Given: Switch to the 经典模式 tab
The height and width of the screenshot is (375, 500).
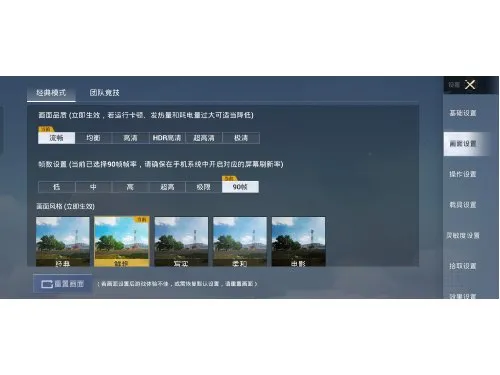Looking at the screenshot, I should pyautogui.click(x=51, y=93).
